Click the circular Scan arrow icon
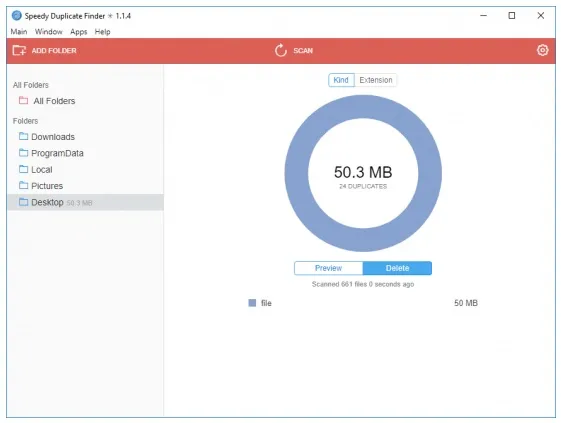The width and height of the screenshot is (561, 423). coord(281,50)
